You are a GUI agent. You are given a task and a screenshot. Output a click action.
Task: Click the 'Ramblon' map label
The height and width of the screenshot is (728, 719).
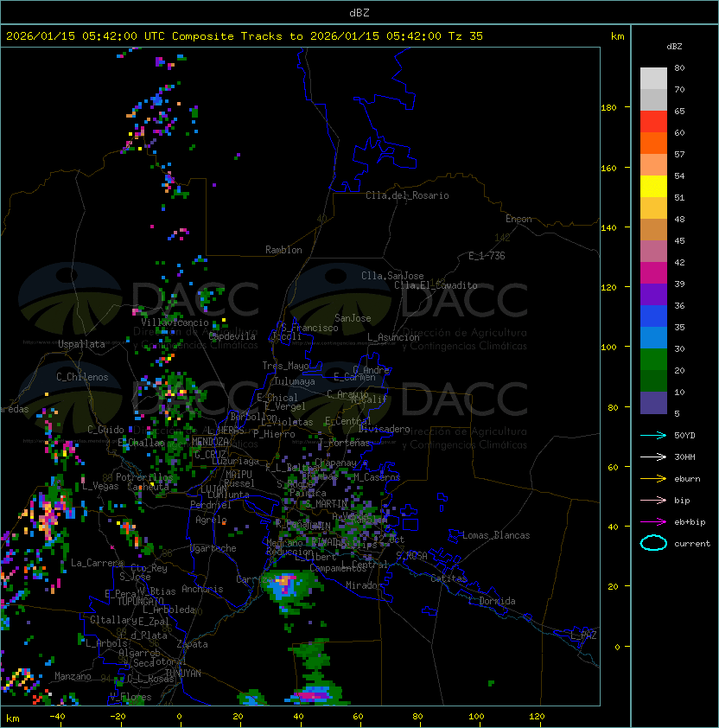[283, 250]
